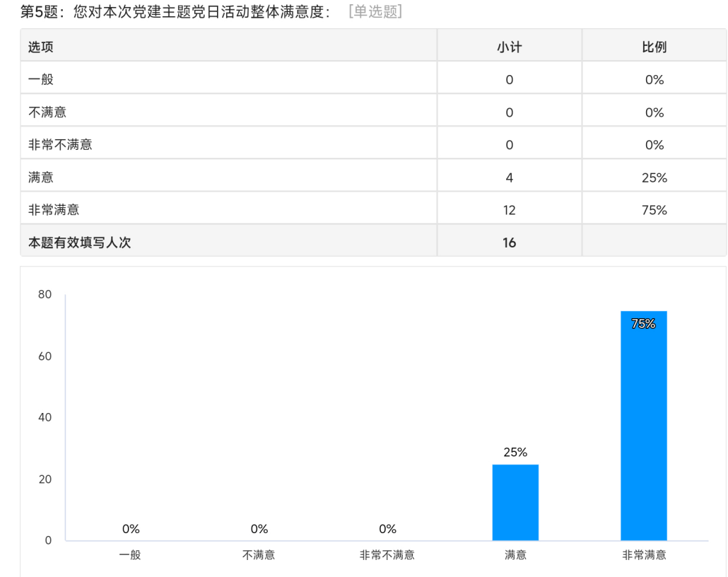This screenshot has height=577, width=728.
Task: Click the 一般 label on chart x-axis
Action: (131, 555)
